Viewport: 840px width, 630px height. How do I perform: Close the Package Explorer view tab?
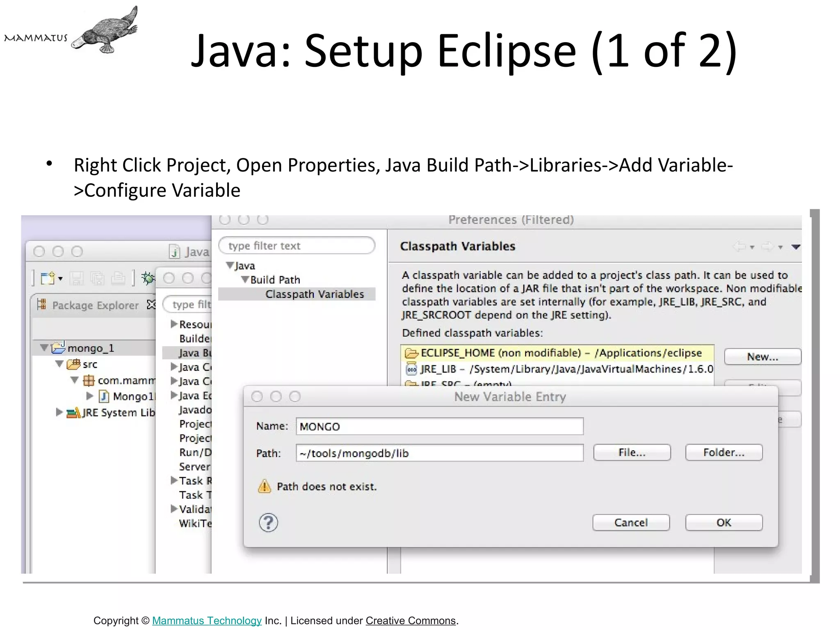pyautogui.click(x=151, y=304)
